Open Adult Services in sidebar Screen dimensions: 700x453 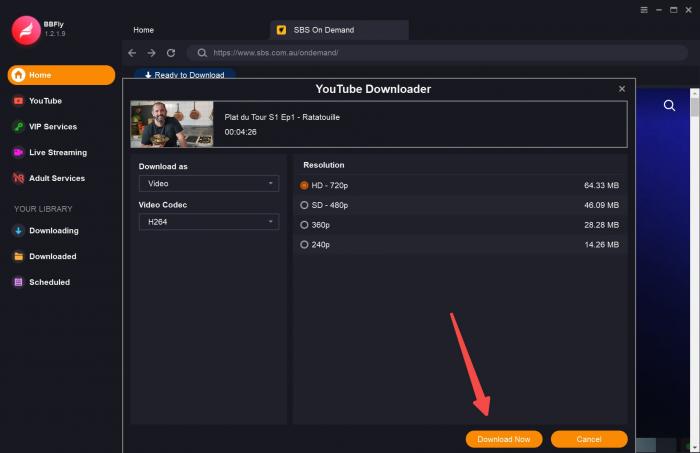[x=57, y=178]
